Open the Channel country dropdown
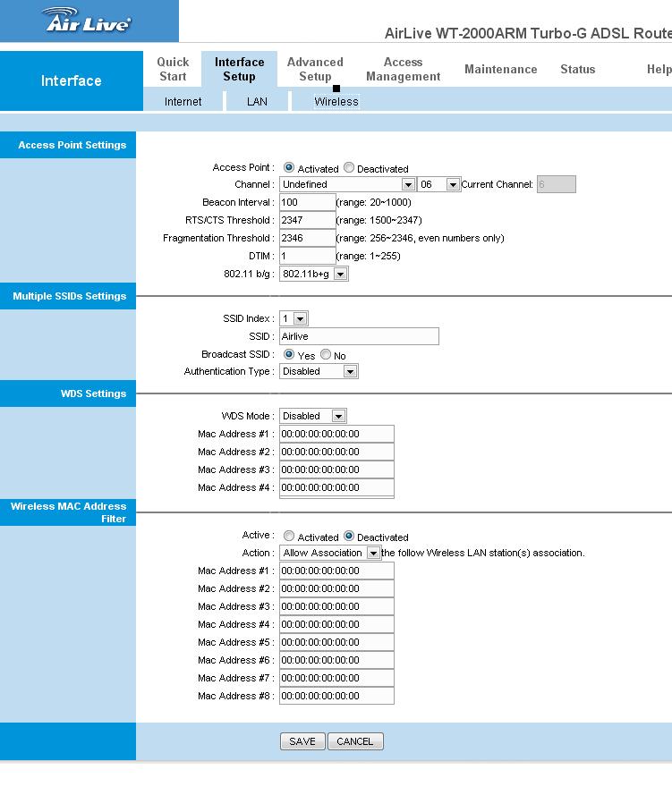Viewport: 672px width, 812px height. 348,184
